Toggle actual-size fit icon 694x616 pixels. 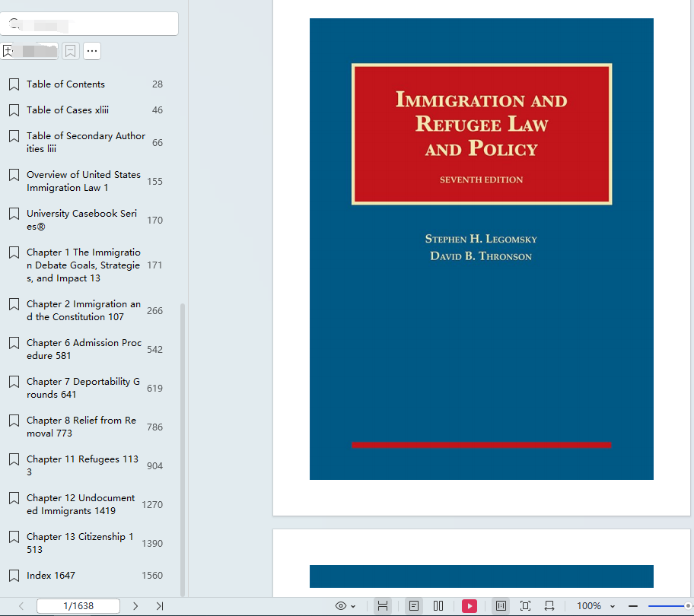pos(501,606)
